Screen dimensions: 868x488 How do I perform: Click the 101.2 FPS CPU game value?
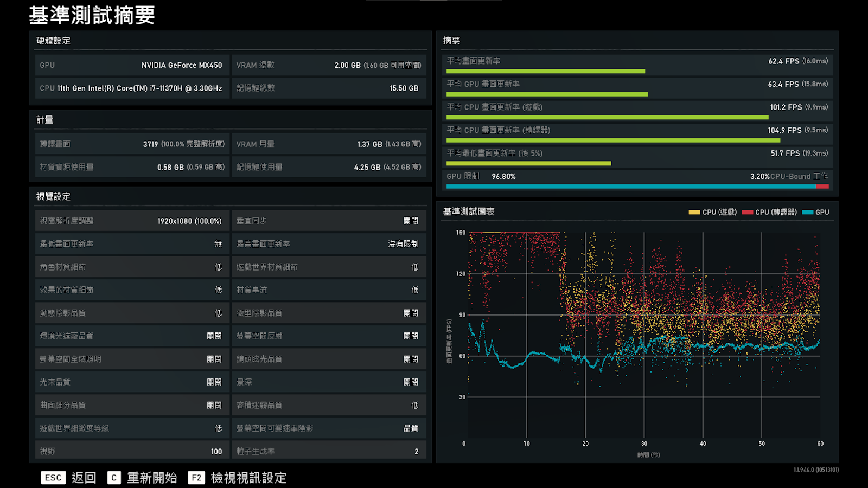[786, 107]
